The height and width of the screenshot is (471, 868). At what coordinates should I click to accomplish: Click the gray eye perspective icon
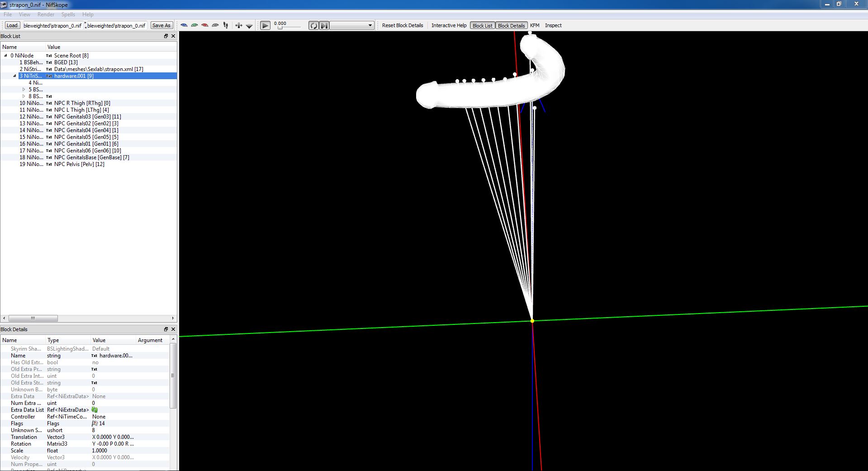(215, 25)
